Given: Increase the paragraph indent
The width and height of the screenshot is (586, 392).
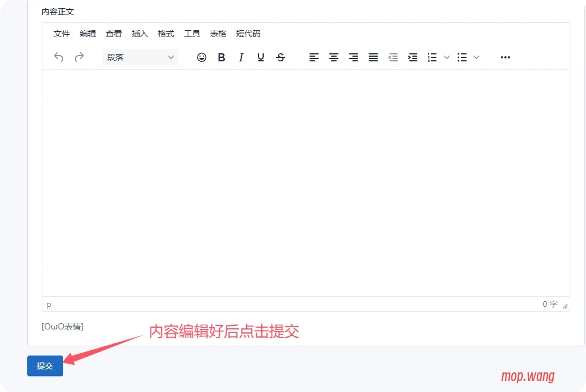Looking at the screenshot, I should coord(413,57).
